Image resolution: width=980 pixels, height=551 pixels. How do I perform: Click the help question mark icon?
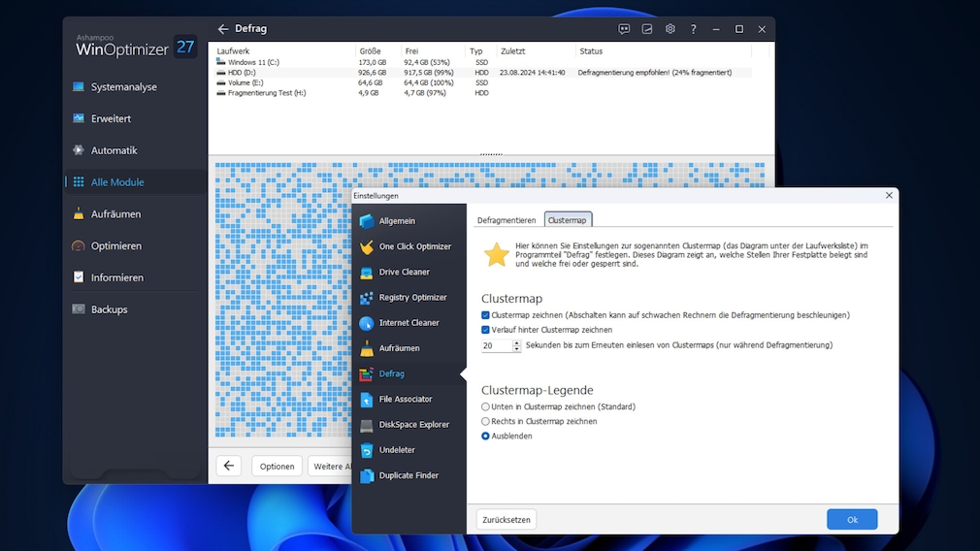pyautogui.click(x=693, y=29)
